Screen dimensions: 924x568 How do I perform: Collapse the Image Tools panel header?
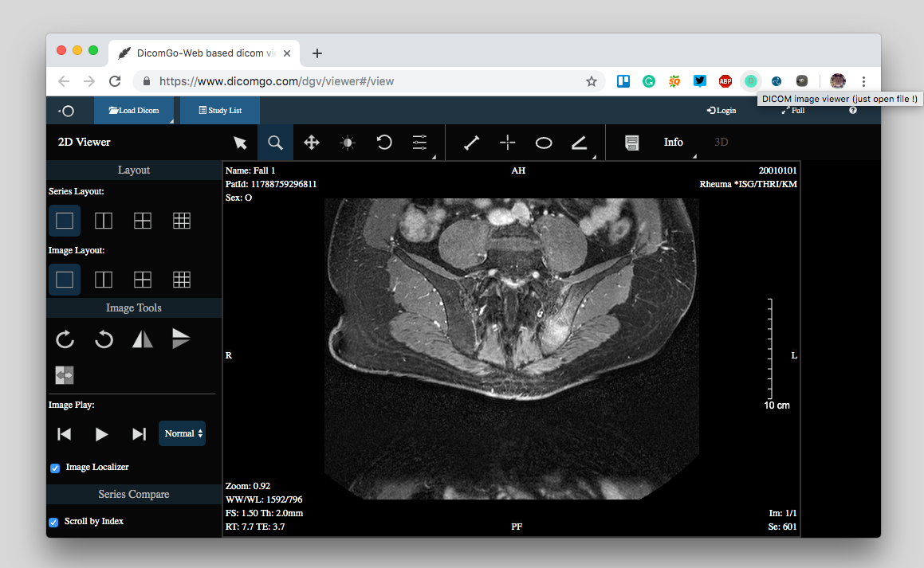click(134, 308)
